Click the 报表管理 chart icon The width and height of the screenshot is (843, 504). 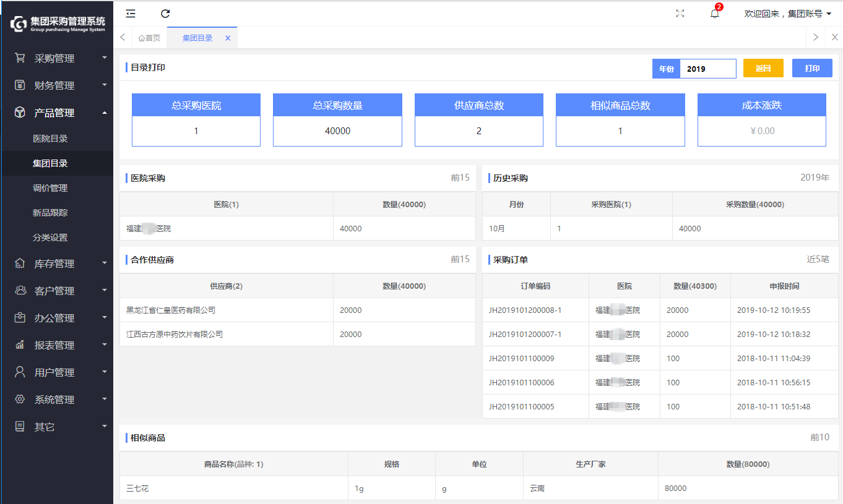(x=20, y=345)
